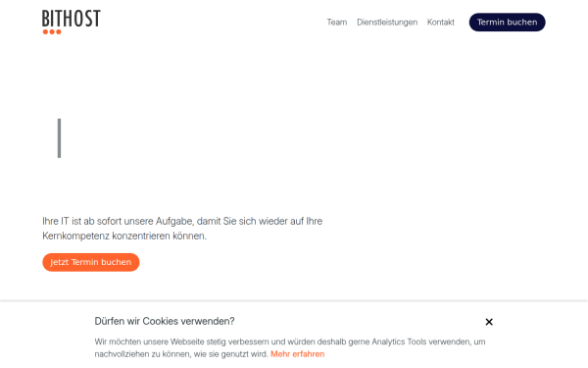Click the gray typing cursor bar in hero
Screen dimensions: 588x368
[59, 138]
